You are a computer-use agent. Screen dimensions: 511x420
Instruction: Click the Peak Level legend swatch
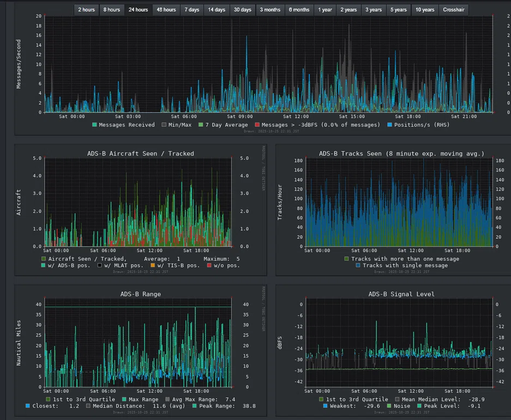pos(419,406)
